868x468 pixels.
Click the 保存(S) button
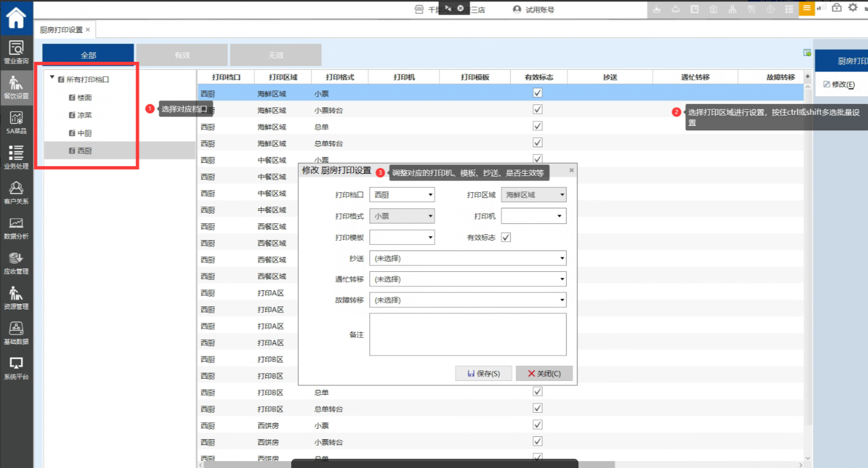point(483,373)
